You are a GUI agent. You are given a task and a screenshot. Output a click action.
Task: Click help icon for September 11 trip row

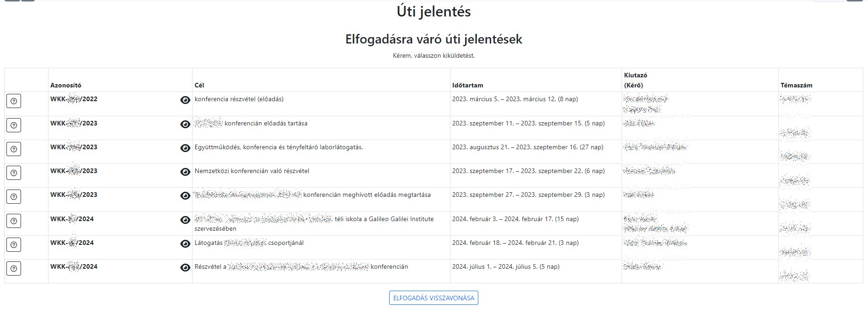(14, 125)
